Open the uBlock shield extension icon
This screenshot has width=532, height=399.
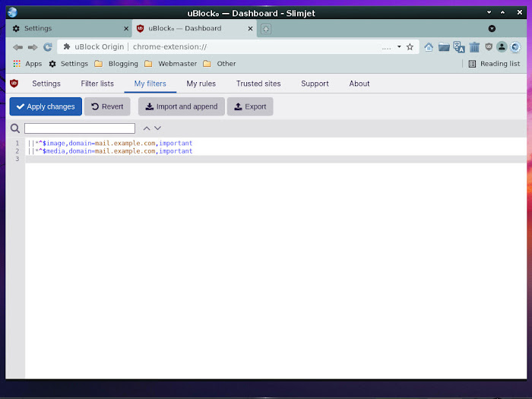point(489,47)
